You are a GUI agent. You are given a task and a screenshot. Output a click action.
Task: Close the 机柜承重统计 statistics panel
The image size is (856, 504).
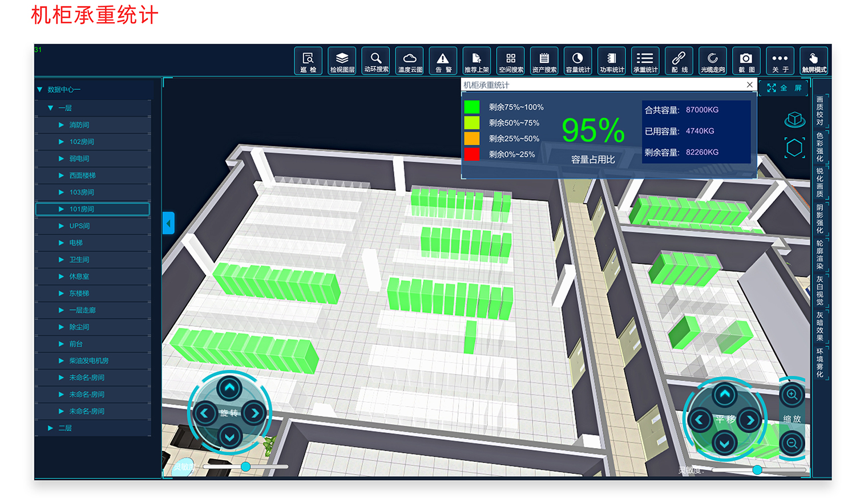coord(750,85)
